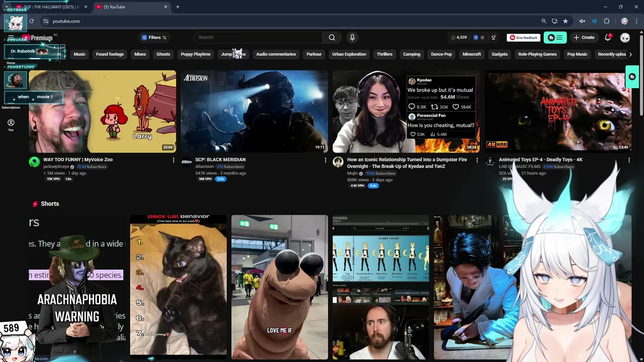Click the Give feedback button

[523, 37]
